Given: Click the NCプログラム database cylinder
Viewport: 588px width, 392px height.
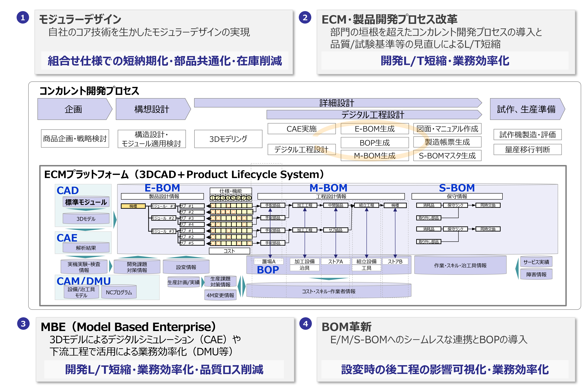Looking at the screenshot, I should click(x=119, y=292).
